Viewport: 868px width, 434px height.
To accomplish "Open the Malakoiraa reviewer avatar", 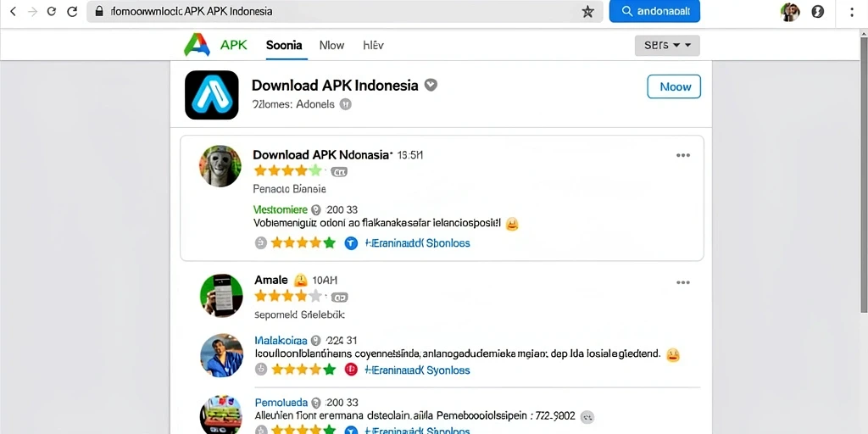I will [221, 355].
